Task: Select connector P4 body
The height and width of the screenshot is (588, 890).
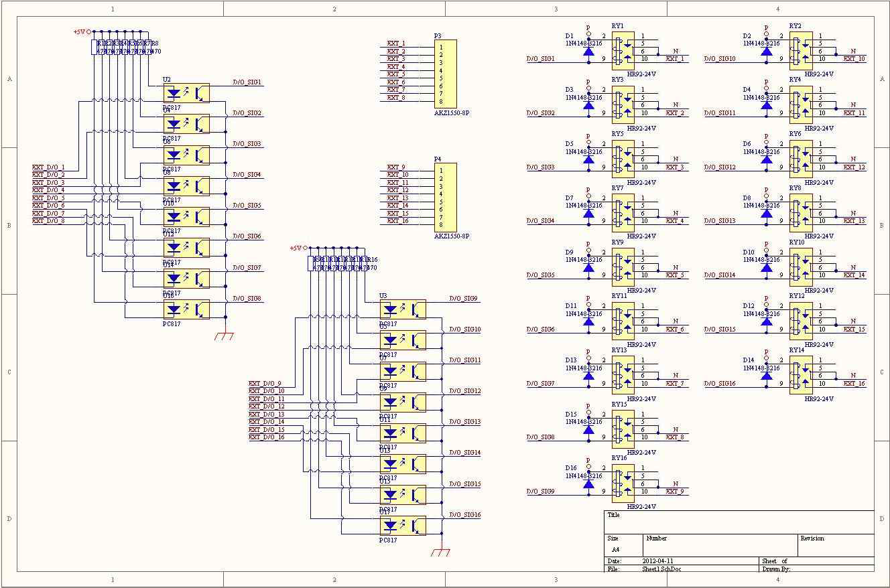Action: pyautogui.click(x=445, y=197)
